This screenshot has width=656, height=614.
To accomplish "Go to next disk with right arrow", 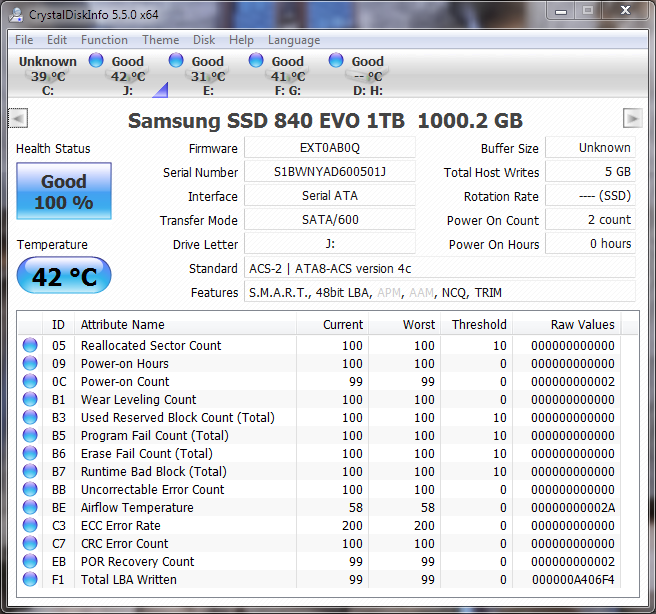I will pos(632,118).
